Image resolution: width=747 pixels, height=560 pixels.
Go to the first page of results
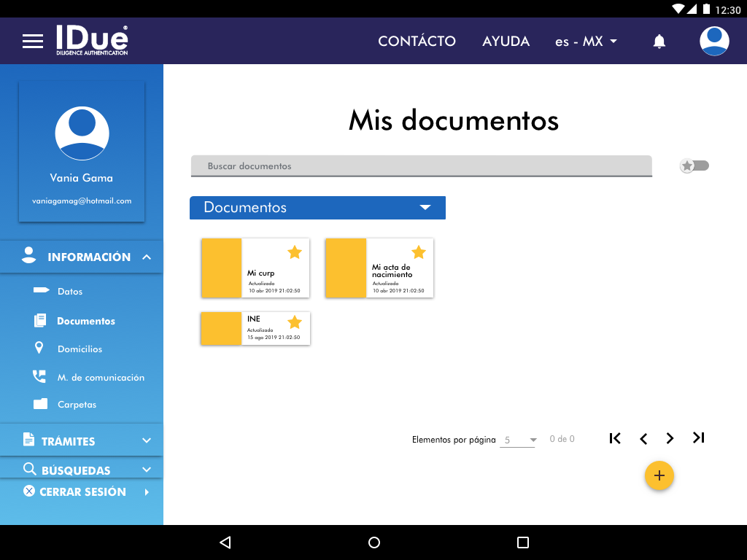[x=615, y=438]
